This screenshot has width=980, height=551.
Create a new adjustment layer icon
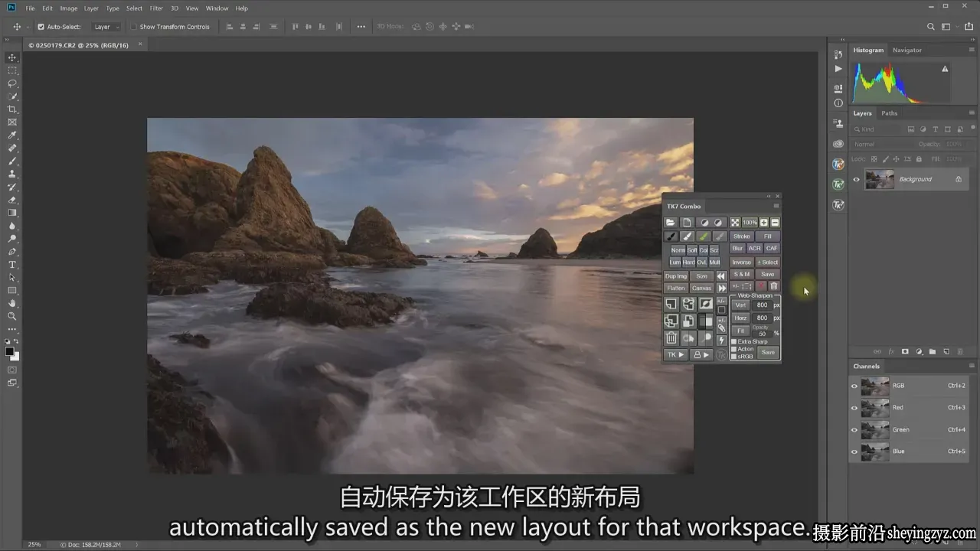[x=919, y=352]
